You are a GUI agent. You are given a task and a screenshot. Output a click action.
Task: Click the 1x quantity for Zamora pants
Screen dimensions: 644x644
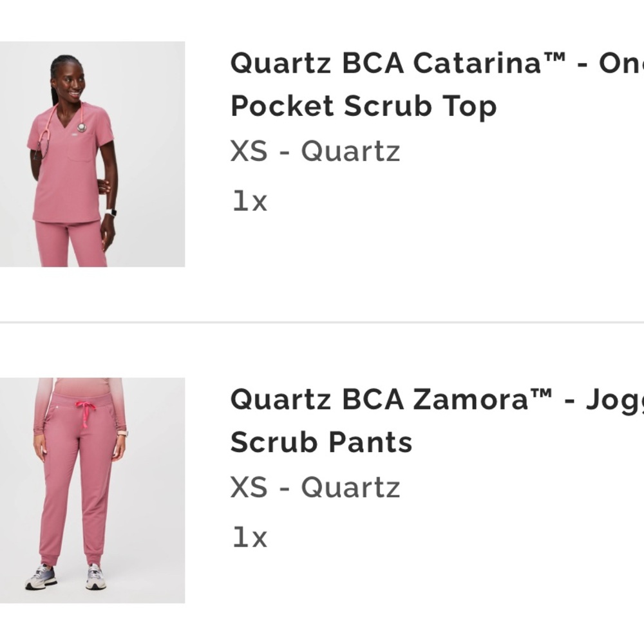click(x=249, y=537)
